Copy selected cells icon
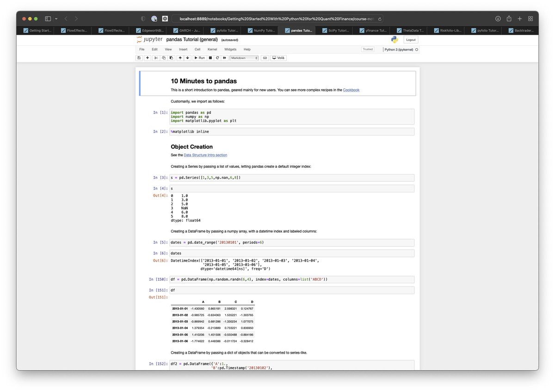 tap(164, 58)
